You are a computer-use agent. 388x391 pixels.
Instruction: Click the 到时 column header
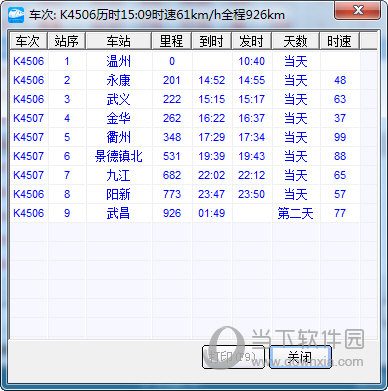pyautogui.click(x=212, y=41)
